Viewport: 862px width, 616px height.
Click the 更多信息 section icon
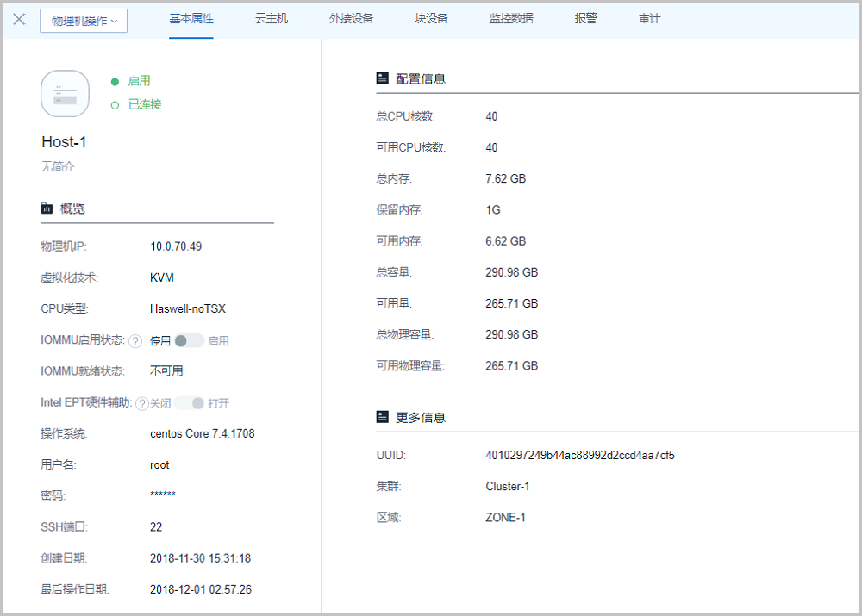coord(383,417)
